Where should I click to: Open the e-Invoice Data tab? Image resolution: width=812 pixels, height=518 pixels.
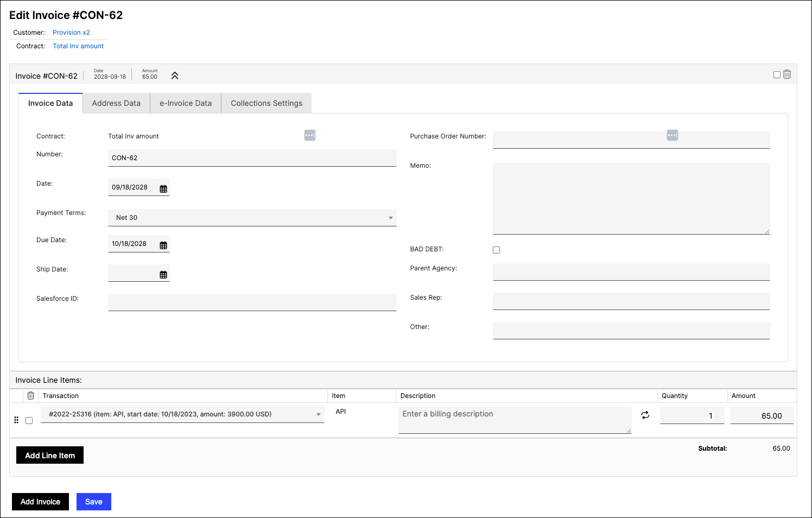click(x=186, y=103)
